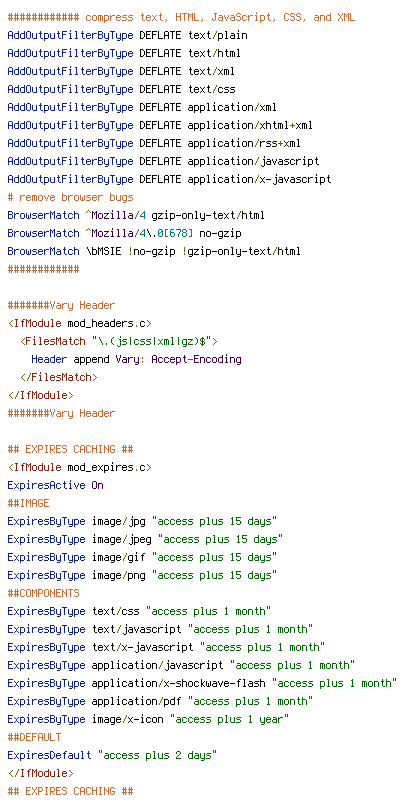This screenshot has width=406, height=808.
Task: Click the '# remove browser bugs' comment
Action: pos(70,197)
